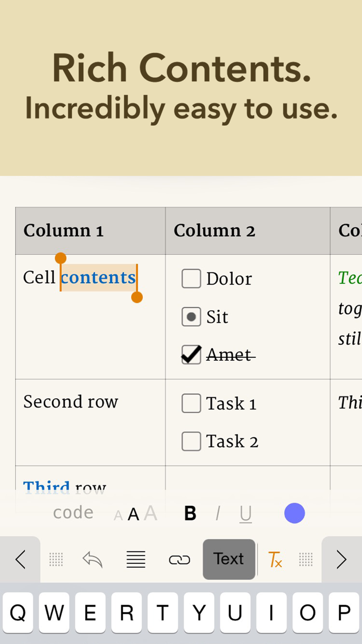The height and width of the screenshot is (644, 362).
Task: Tap the Text style button
Action: tap(229, 559)
